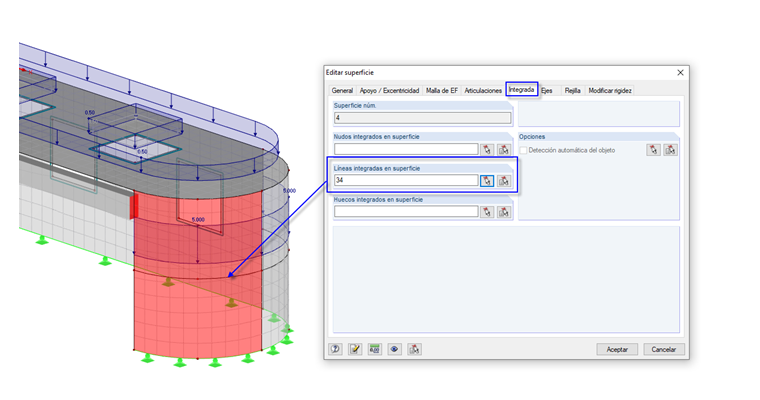Click pick icon in Opciones section
The image size is (760, 400).
[x=653, y=150]
